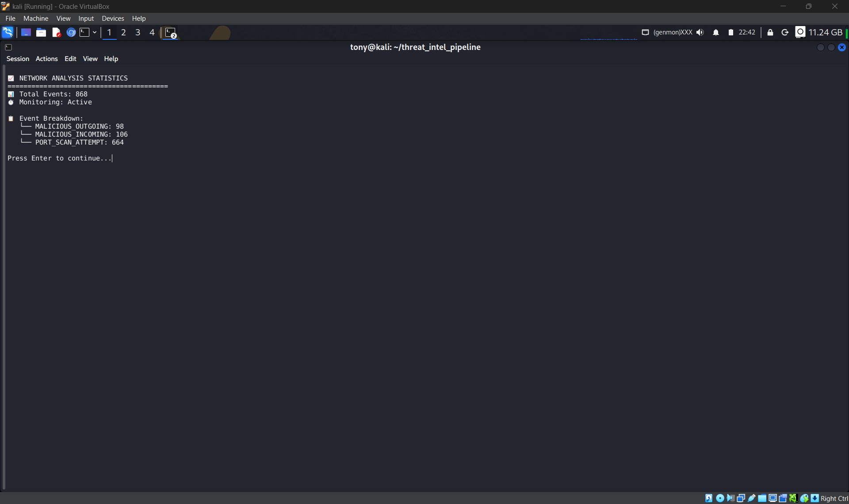
Task: Click VirtualBox mouse integration indicator
Action: [804, 498]
